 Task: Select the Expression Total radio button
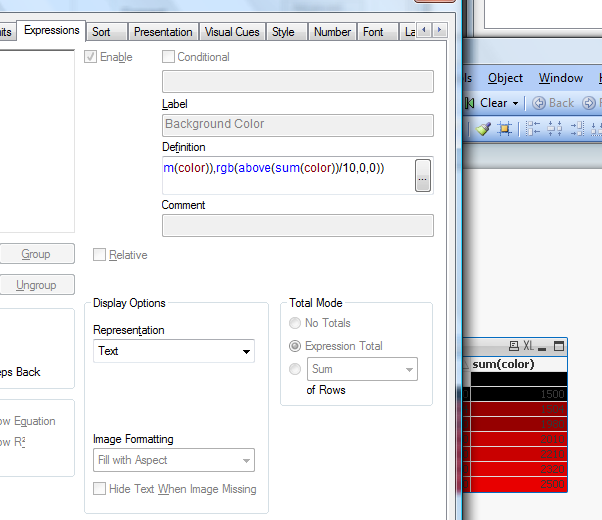click(x=295, y=346)
